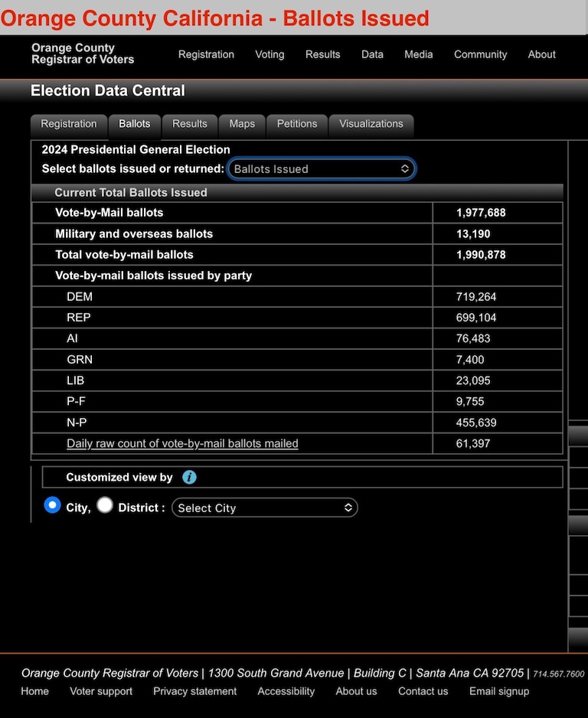Open the Data menu in top navigation
This screenshot has width=588, height=718.
tap(372, 54)
